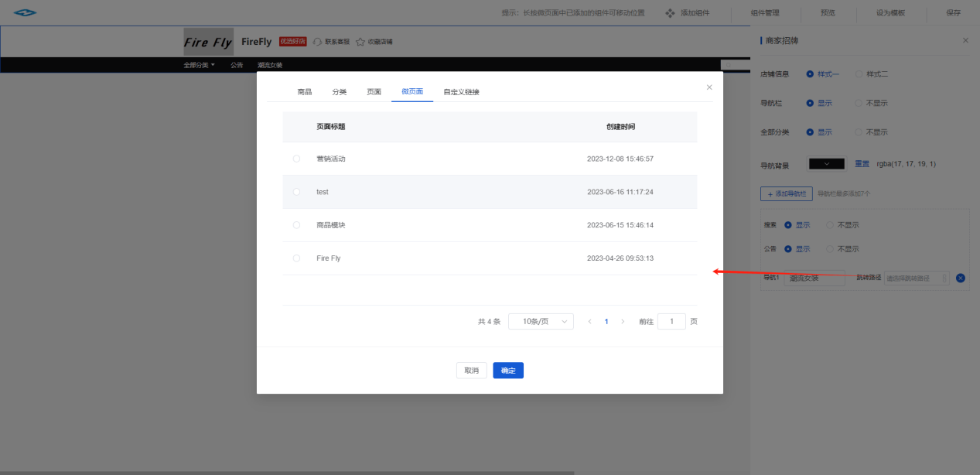Viewport: 980px width, 475px height.
Task: Click the 页面标题 column header
Action: (331, 126)
